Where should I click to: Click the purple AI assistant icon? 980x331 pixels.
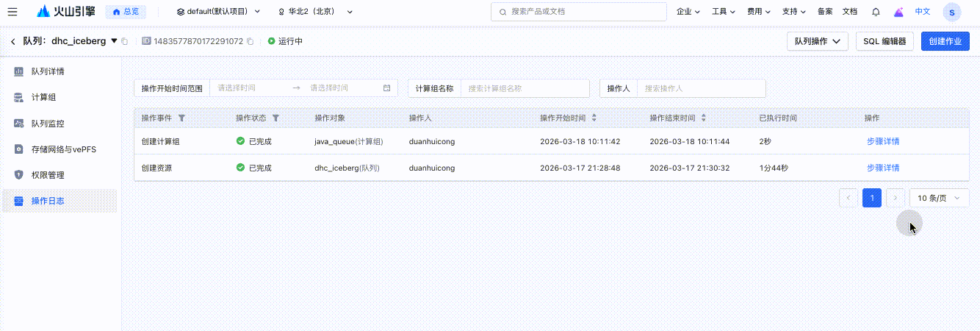coord(898,12)
